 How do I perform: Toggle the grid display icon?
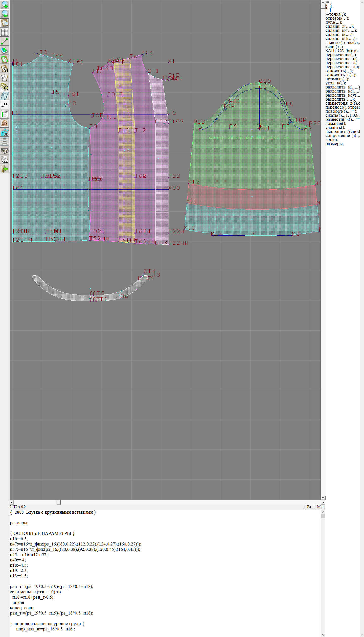[5, 32]
